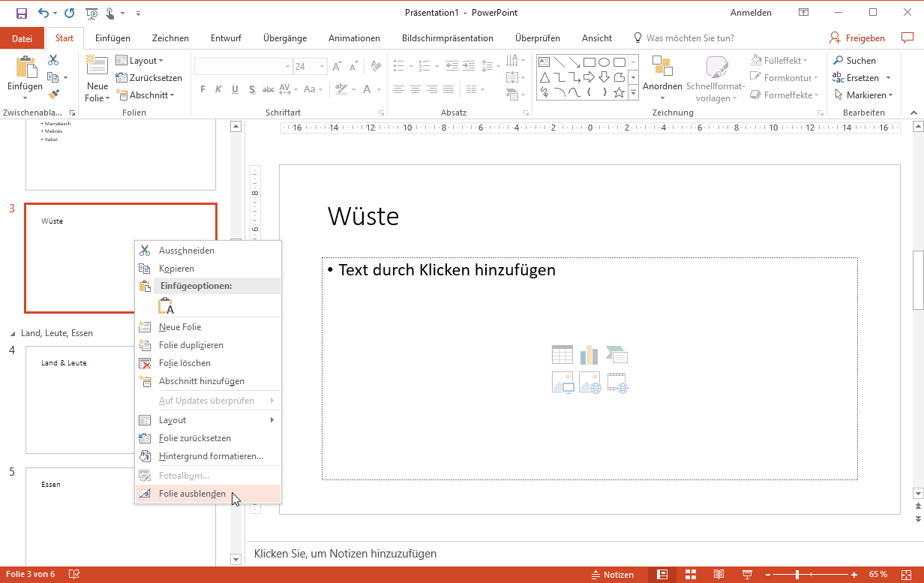
Task: Toggle underline formatting with the U button
Action: pyautogui.click(x=235, y=89)
